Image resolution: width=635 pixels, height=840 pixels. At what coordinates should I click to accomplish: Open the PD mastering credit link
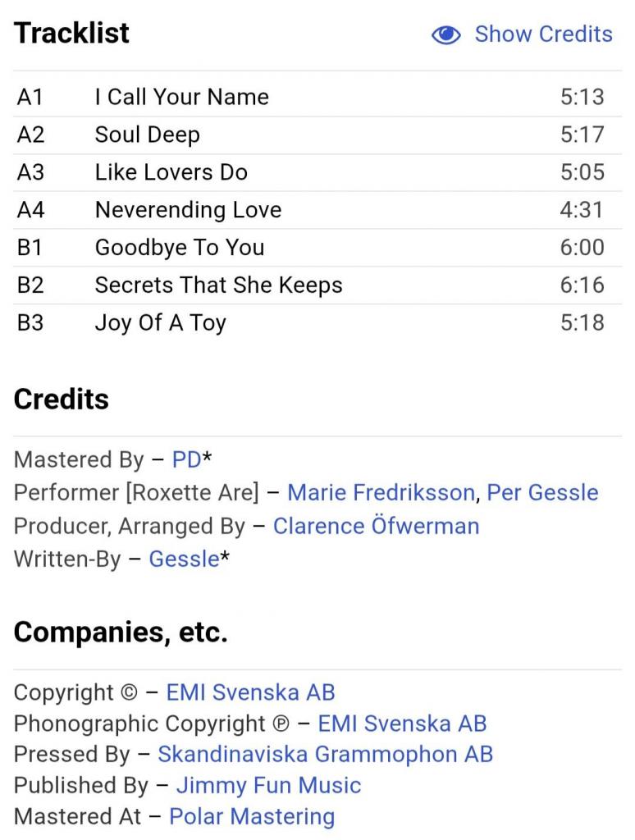pos(186,459)
